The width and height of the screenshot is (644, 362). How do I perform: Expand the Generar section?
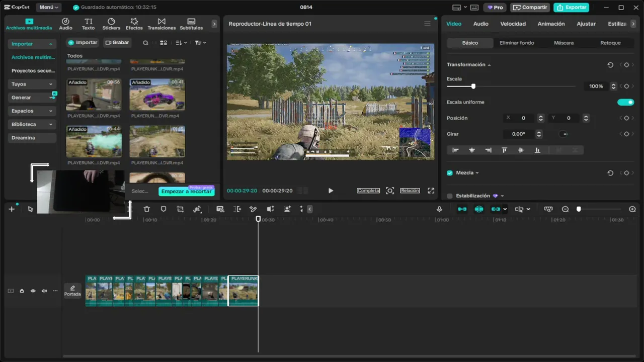coord(51,98)
